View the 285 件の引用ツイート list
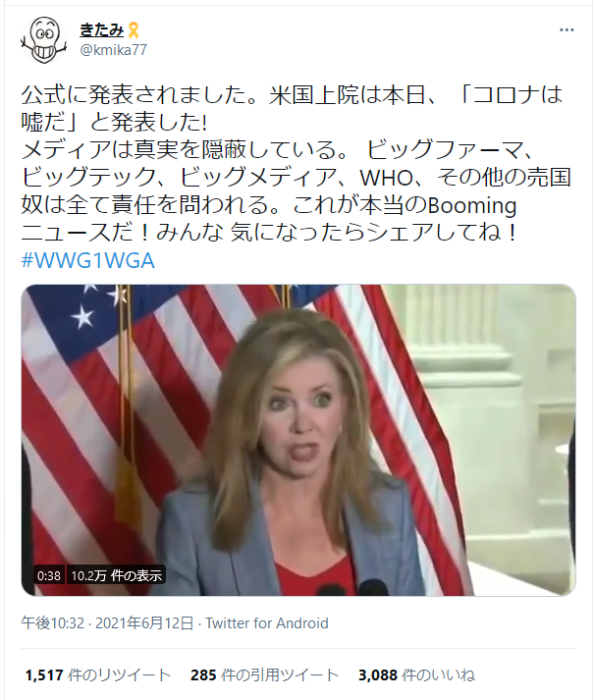The image size is (594, 700). [x=264, y=675]
